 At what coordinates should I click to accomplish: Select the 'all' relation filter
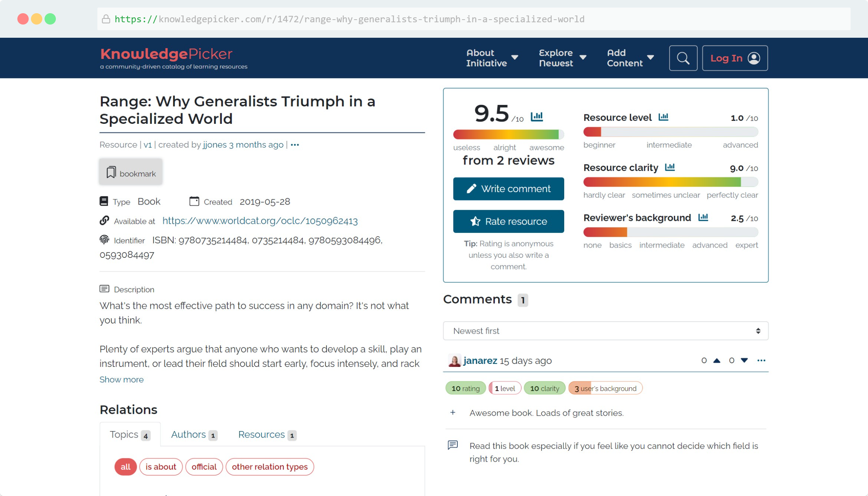click(x=125, y=467)
